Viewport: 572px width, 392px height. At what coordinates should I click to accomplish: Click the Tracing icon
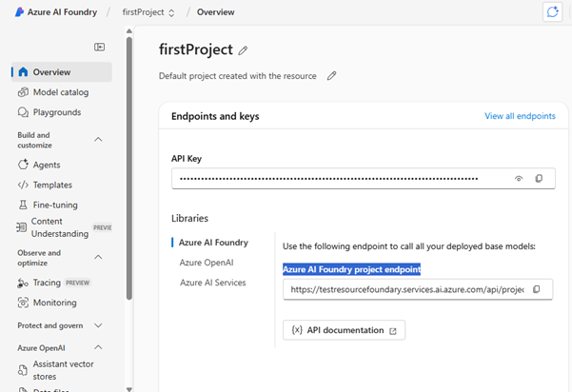[23, 283]
